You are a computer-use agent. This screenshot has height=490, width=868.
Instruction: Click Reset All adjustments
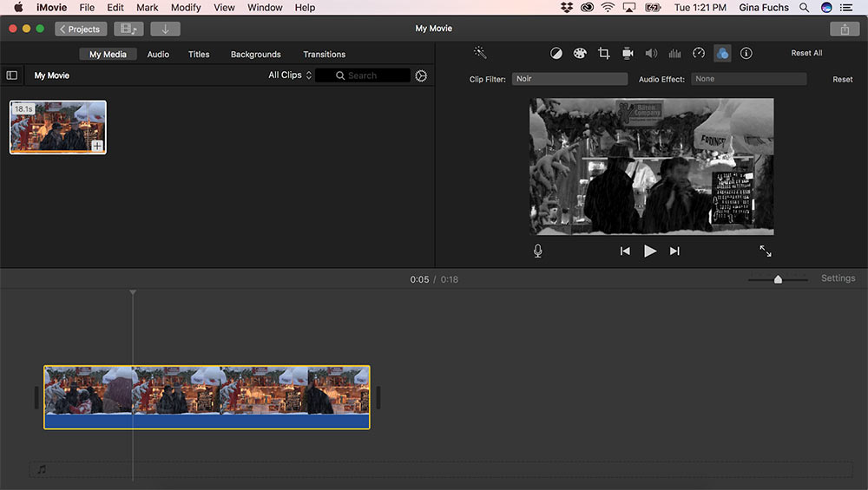point(806,53)
